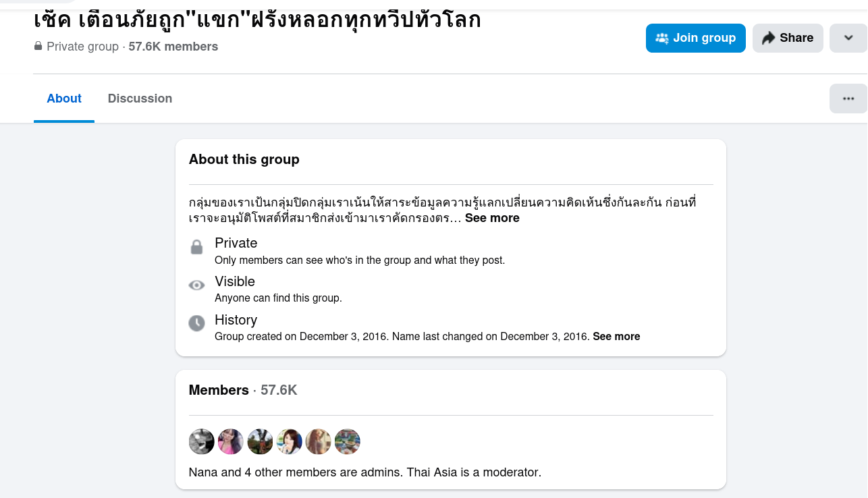The width and height of the screenshot is (868, 498).
Task: Click the small lock icon beside Private group
Action: (38, 47)
